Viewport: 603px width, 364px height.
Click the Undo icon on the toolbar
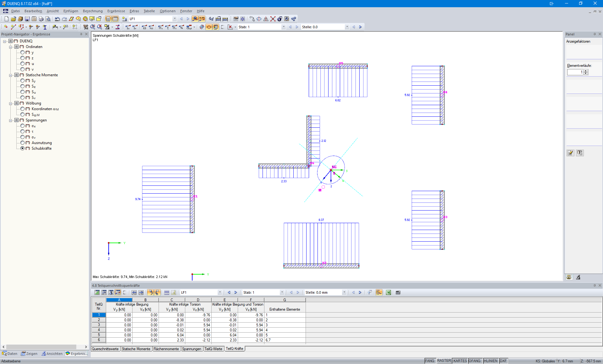[57, 19]
